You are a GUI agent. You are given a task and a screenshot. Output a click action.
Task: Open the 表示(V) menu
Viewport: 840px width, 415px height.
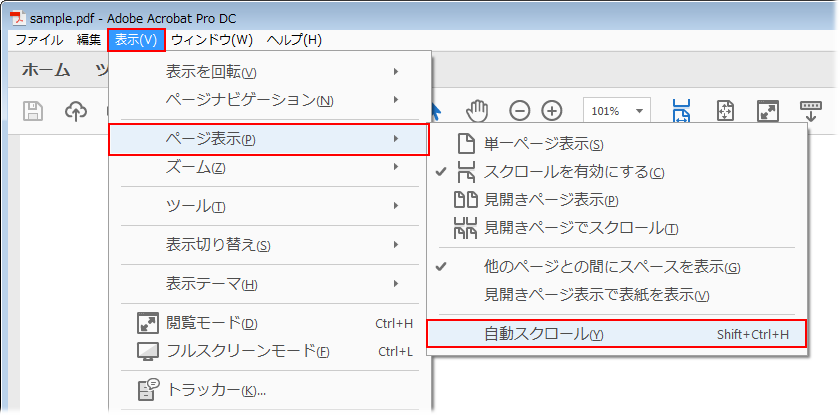[x=136, y=40]
